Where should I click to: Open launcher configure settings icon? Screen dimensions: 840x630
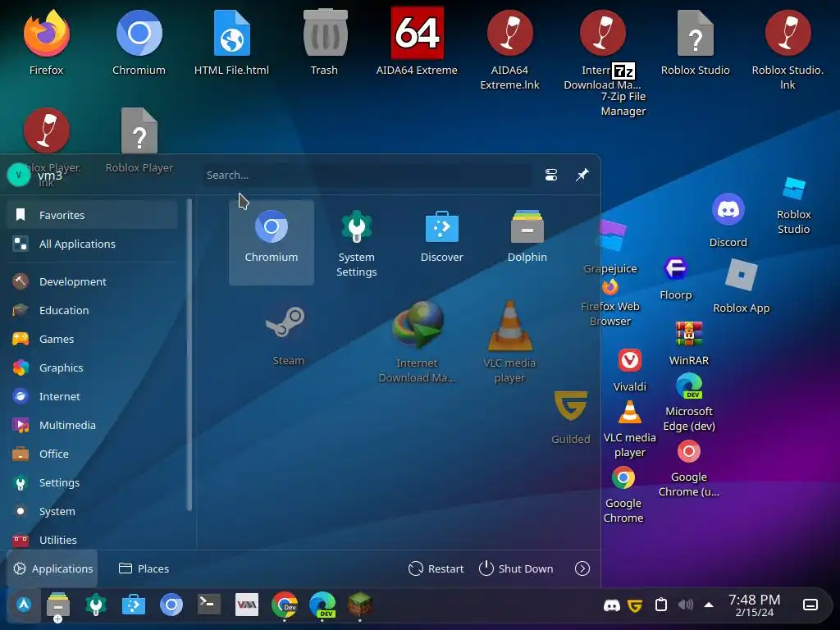tap(551, 175)
